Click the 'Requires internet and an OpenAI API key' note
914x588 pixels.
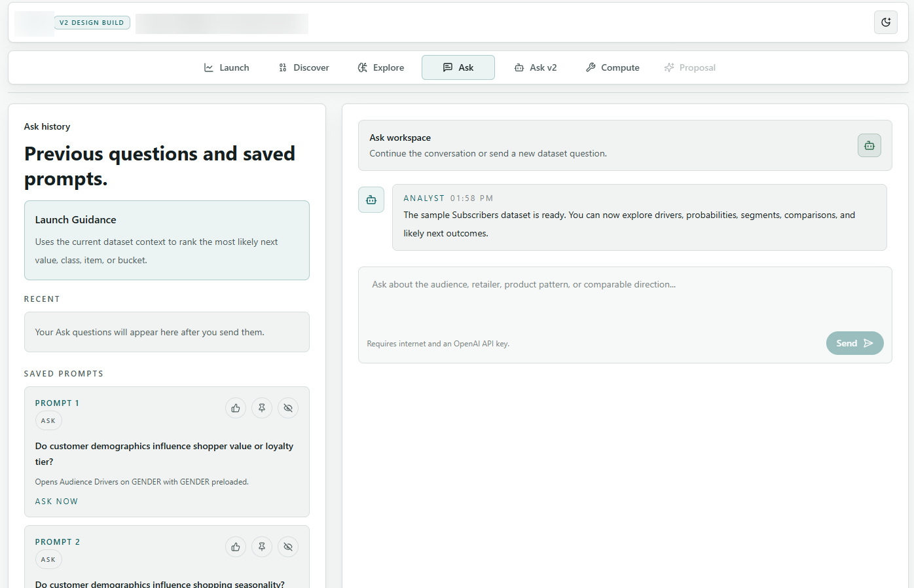pyautogui.click(x=438, y=344)
